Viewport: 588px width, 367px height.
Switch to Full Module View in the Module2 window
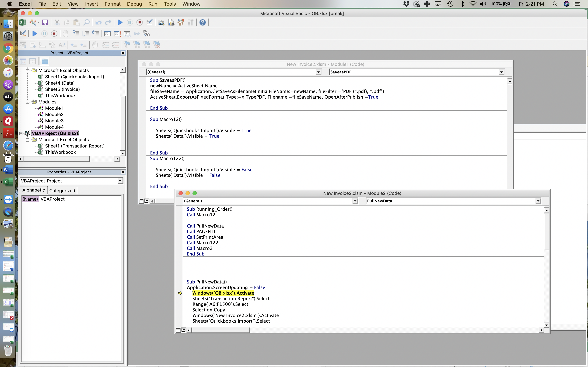click(183, 330)
